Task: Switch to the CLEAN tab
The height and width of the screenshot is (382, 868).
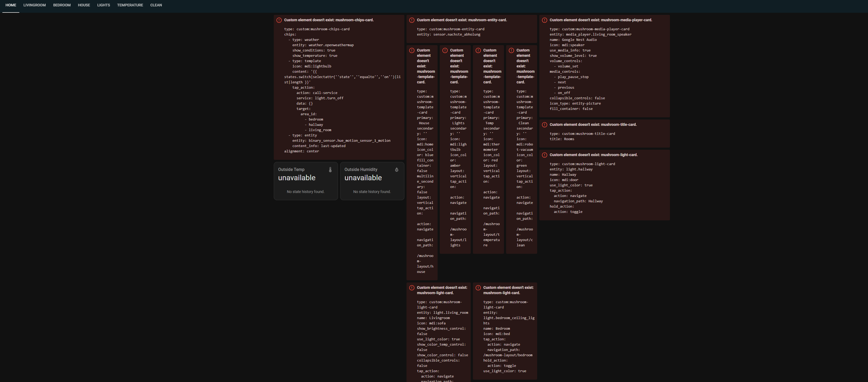Action: (156, 5)
